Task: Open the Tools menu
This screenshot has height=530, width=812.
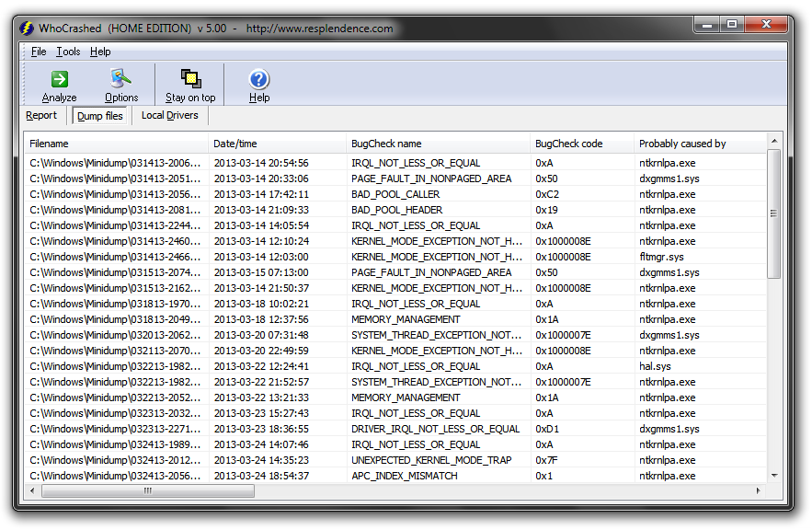Action: pyautogui.click(x=68, y=52)
